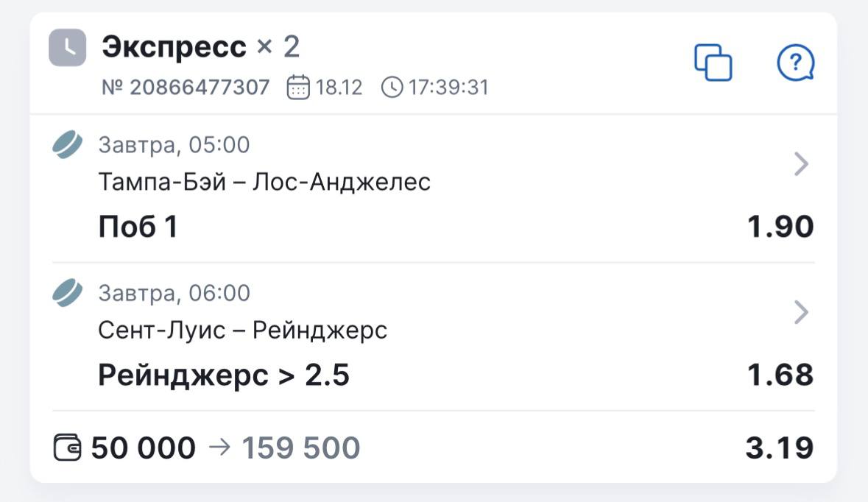Open the help question mark icon

[x=796, y=63]
